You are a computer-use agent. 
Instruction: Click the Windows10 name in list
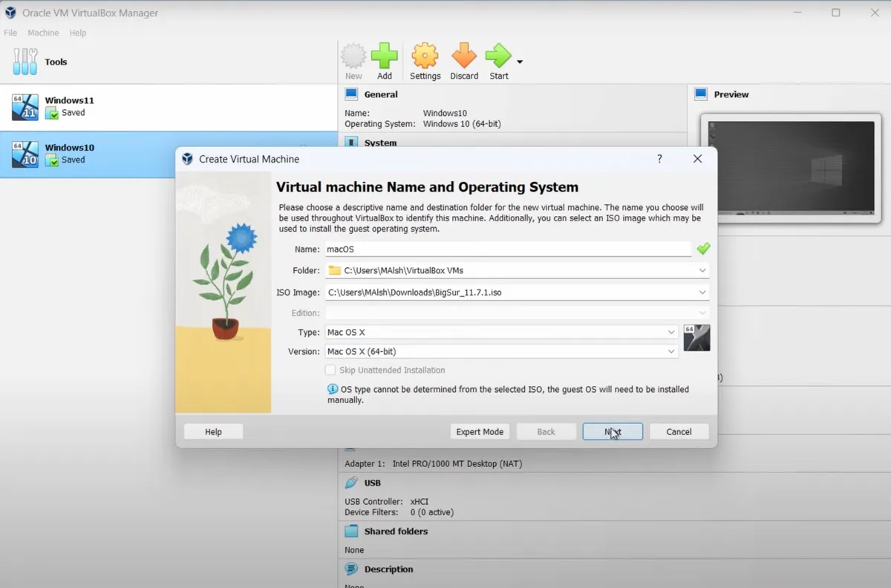[69, 147]
